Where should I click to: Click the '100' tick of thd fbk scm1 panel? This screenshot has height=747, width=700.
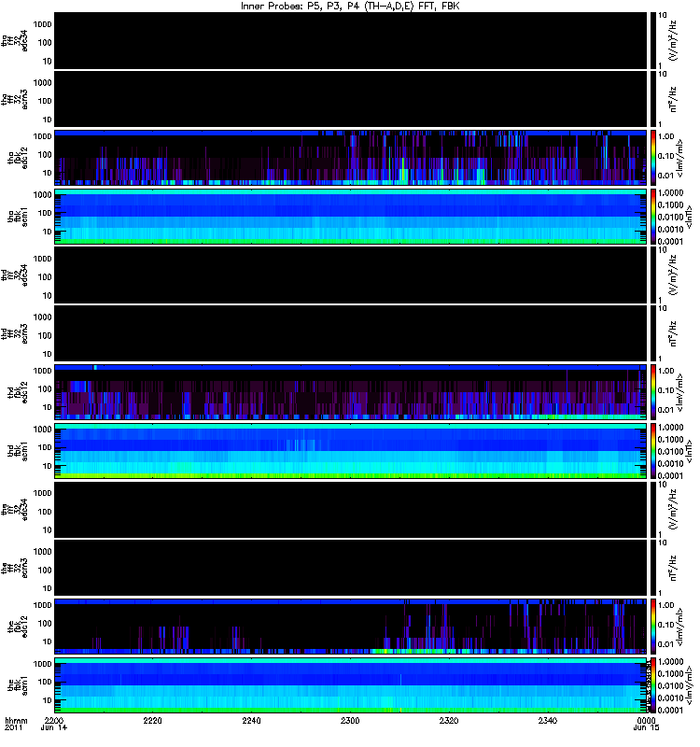coord(45,447)
